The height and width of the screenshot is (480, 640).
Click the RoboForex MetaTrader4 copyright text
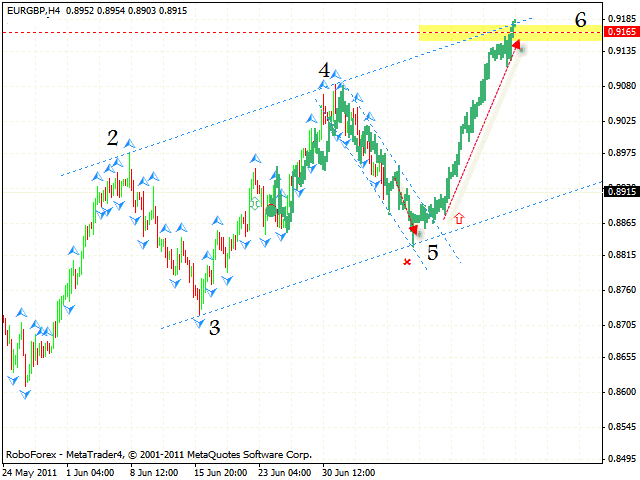click(x=158, y=453)
